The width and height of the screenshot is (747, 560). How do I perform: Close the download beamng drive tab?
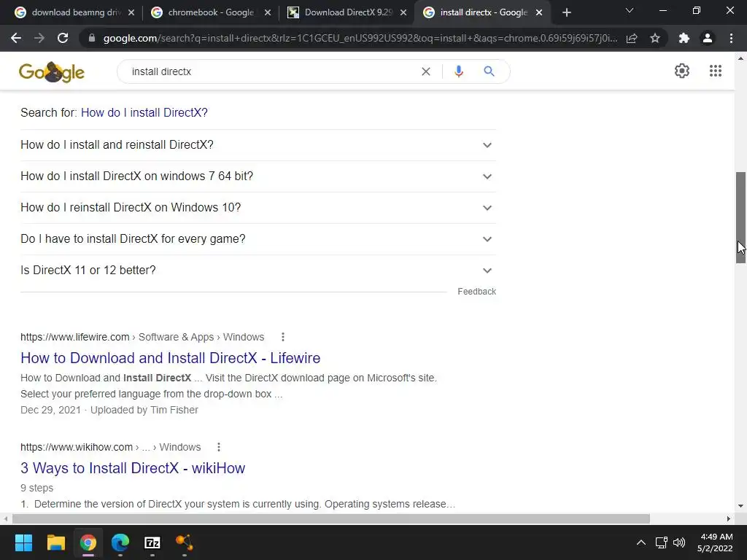pos(131,12)
